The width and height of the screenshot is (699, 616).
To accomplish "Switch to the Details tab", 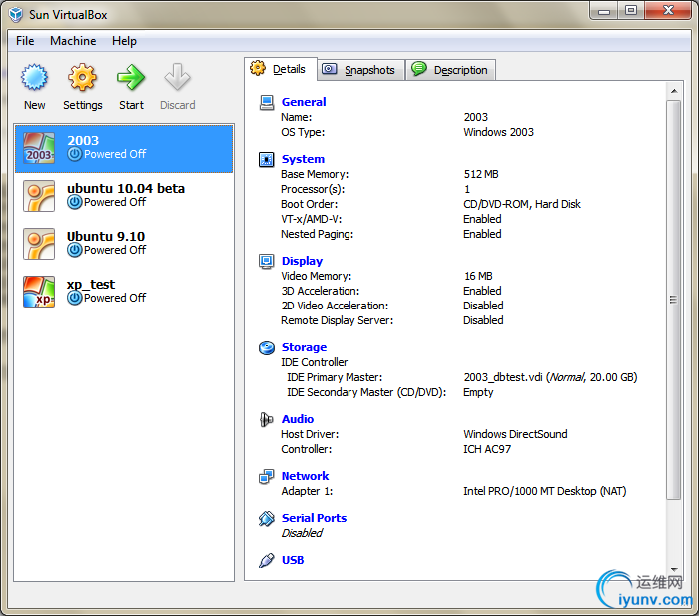I will coord(281,69).
